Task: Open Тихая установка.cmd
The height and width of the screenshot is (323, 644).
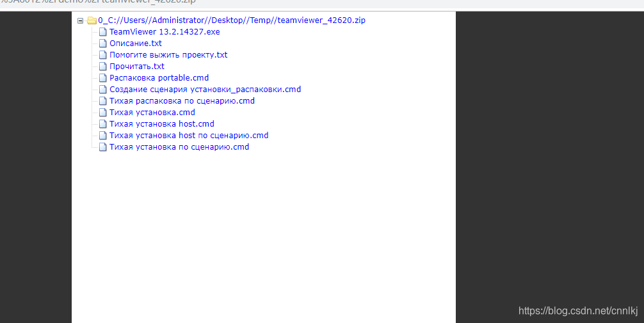Action: 152,112
